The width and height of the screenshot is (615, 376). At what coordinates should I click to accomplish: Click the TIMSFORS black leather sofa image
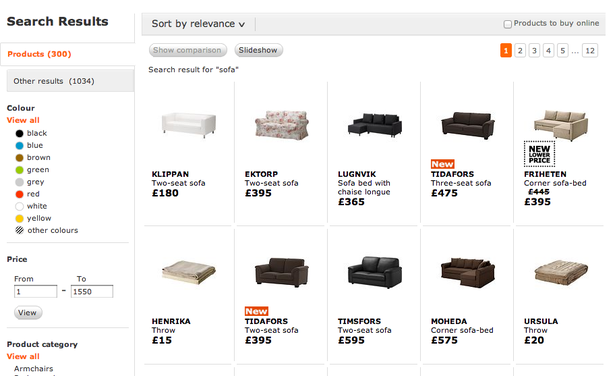375,272
